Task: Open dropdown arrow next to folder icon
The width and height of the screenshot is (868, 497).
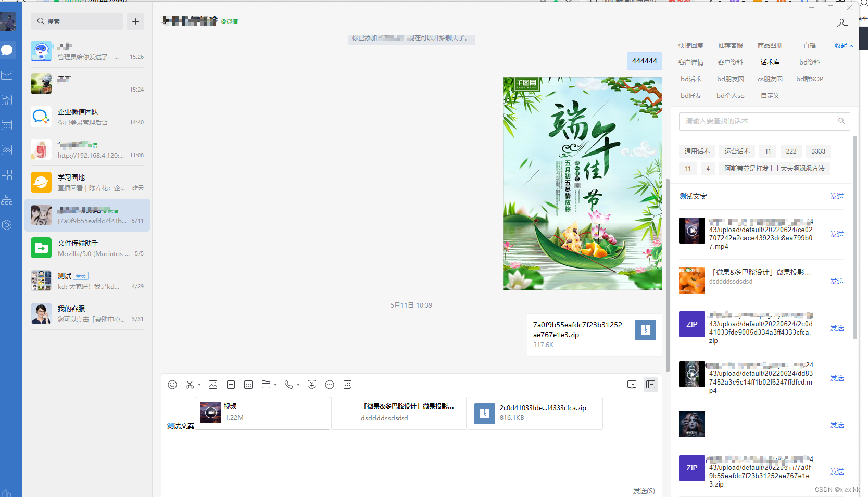Action: coord(275,385)
